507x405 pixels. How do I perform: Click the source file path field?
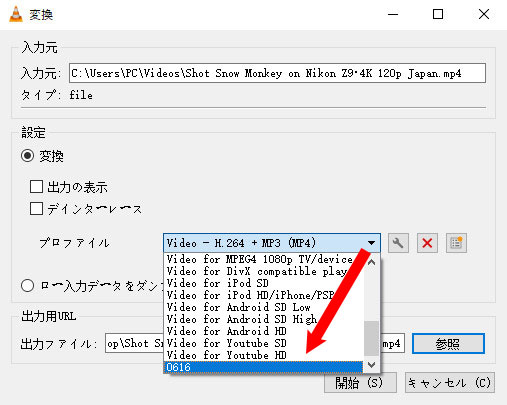[277, 73]
